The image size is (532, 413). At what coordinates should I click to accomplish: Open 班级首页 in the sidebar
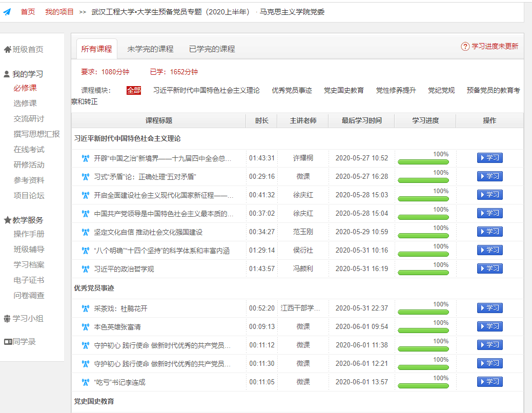pyautogui.click(x=28, y=50)
